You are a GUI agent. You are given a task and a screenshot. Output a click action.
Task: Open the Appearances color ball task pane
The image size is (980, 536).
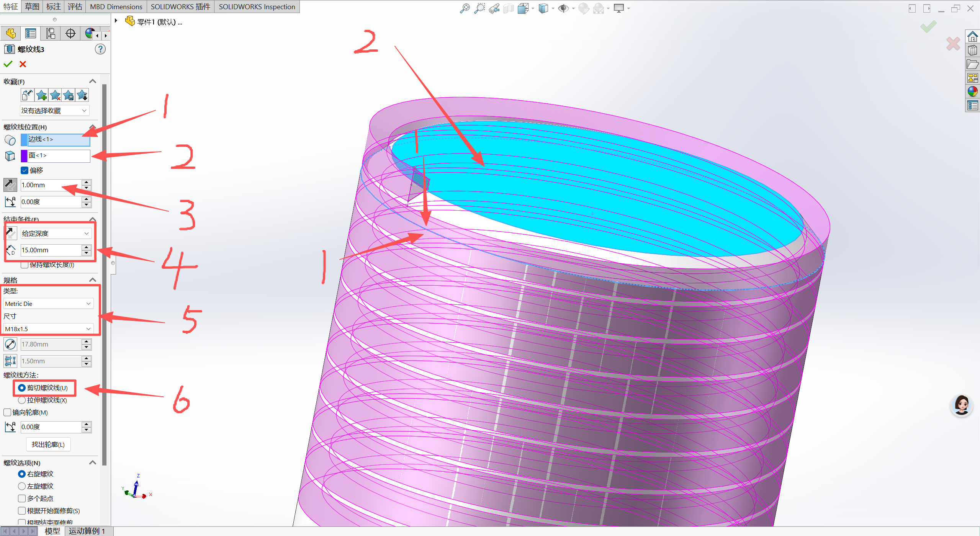(x=973, y=92)
